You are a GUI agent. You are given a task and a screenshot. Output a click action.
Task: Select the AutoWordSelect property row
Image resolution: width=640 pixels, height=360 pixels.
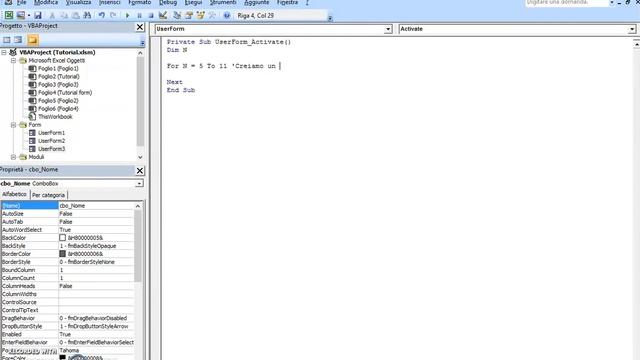[67, 230]
